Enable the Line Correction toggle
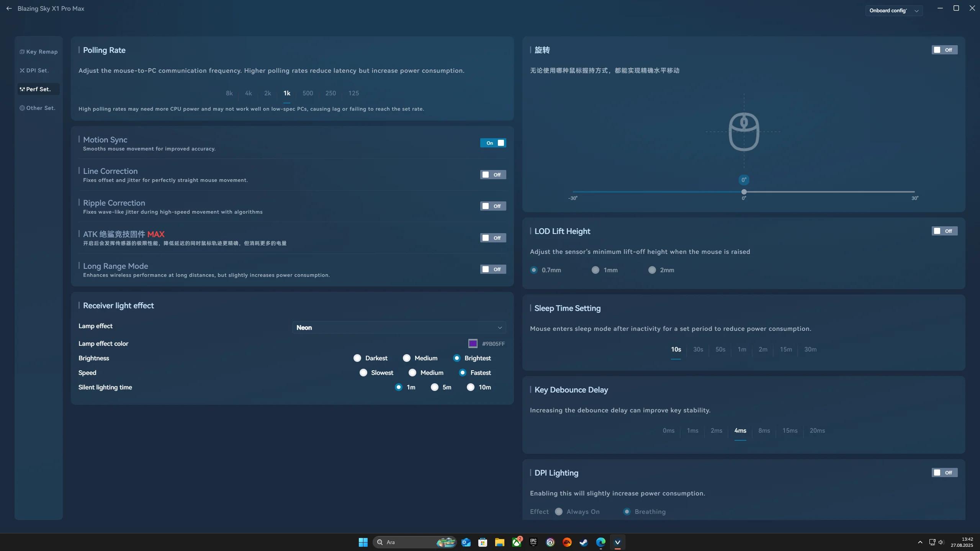Image resolution: width=980 pixels, height=551 pixels. (x=493, y=175)
